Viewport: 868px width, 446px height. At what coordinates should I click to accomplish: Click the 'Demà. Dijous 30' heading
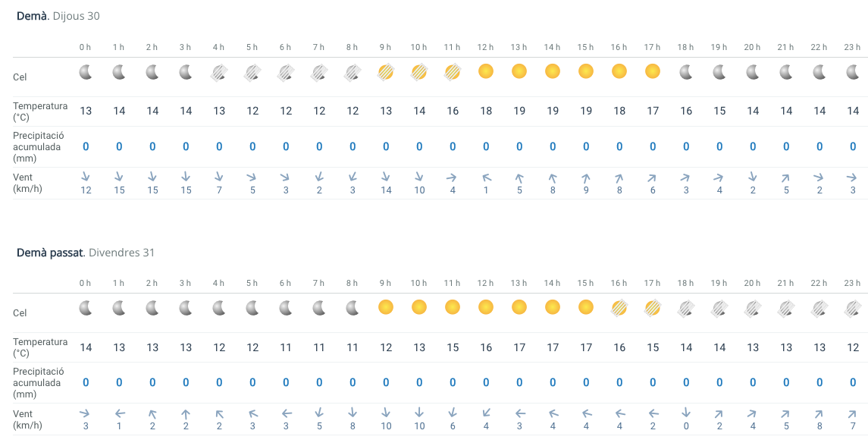pyautogui.click(x=58, y=16)
